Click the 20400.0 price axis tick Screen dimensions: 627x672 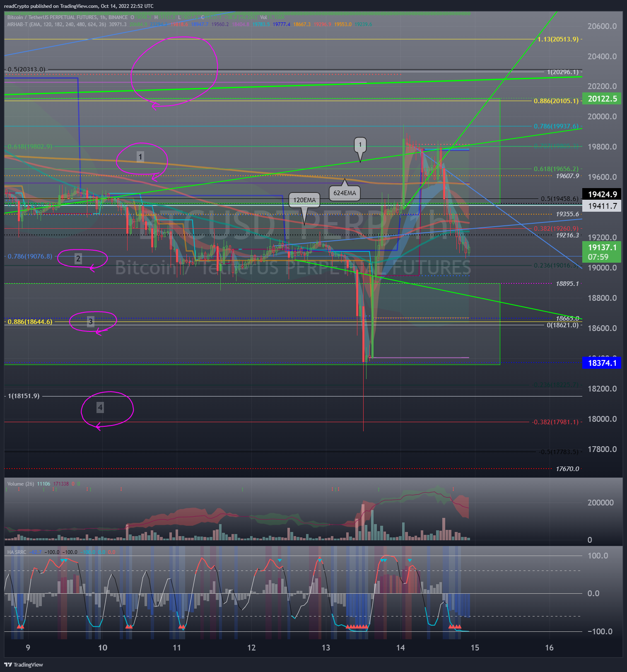point(602,56)
